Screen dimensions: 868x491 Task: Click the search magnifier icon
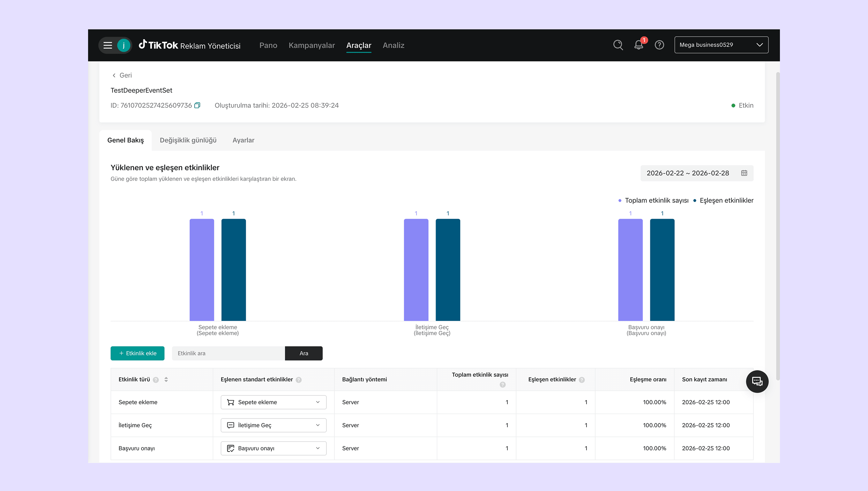pyautogui.click(x=618, y=45)
